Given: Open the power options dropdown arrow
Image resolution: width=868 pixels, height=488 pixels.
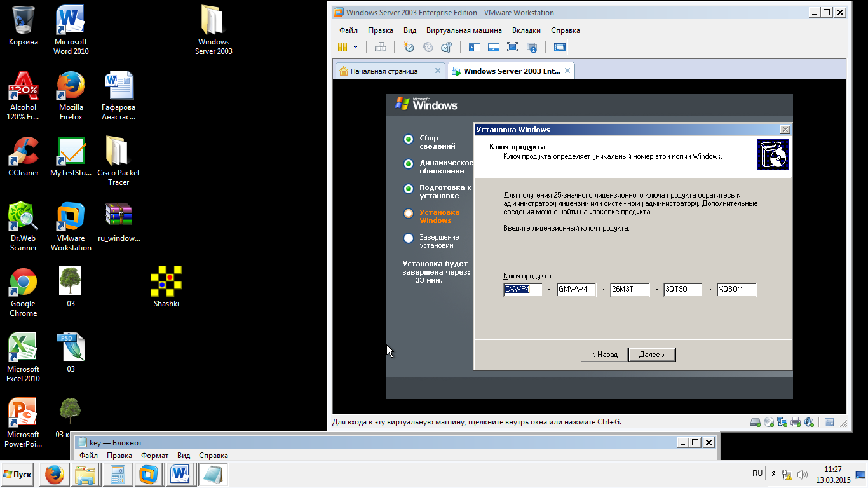Looking at the screenshot, I should pos(355,47).
